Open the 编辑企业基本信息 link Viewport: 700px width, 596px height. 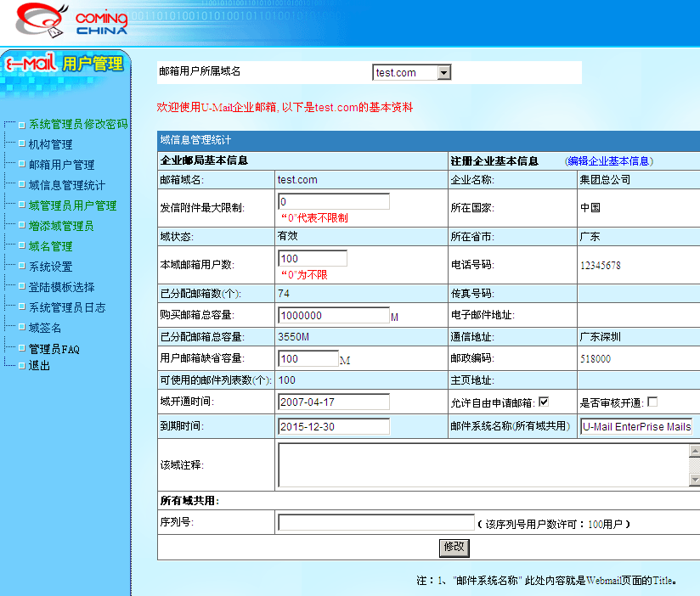(x=610, y=161)
